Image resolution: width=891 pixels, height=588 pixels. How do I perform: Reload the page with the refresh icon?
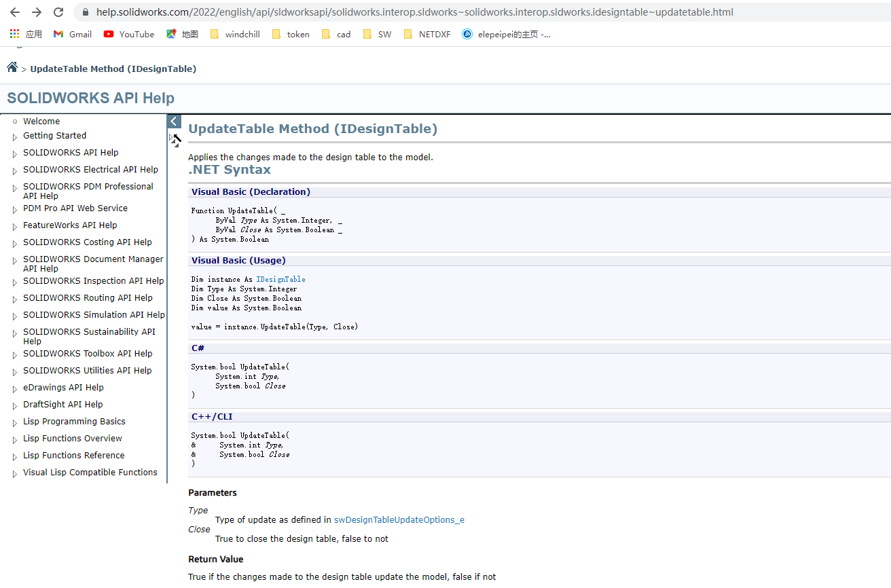coord(58,12)
